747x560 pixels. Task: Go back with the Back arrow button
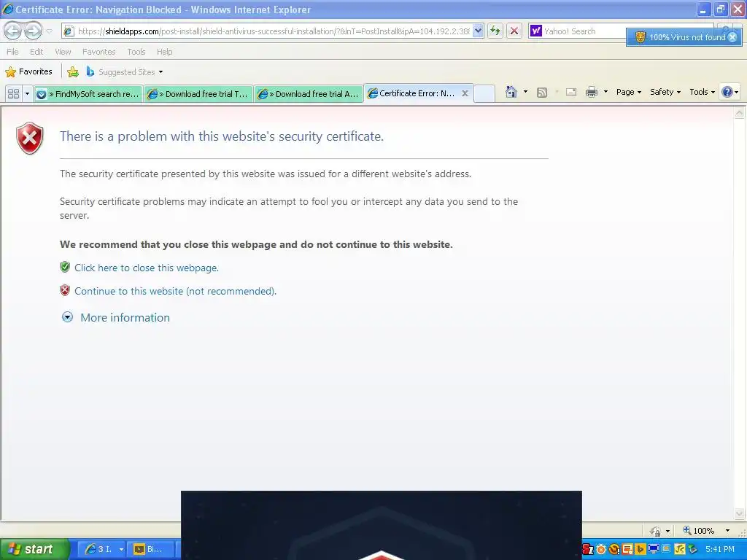(13, 31)
